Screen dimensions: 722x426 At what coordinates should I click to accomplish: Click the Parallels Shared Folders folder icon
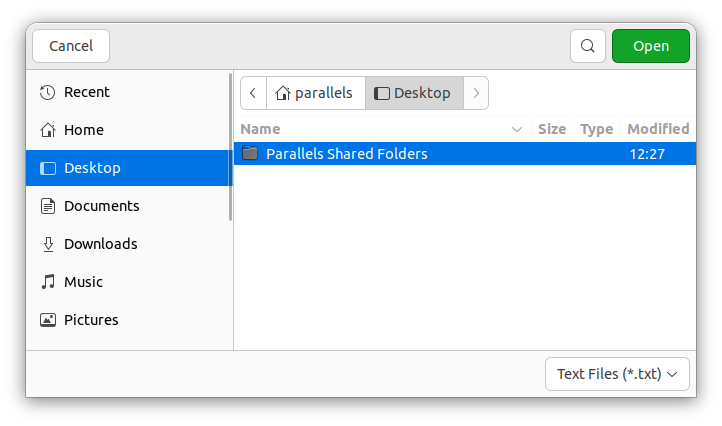250,154
